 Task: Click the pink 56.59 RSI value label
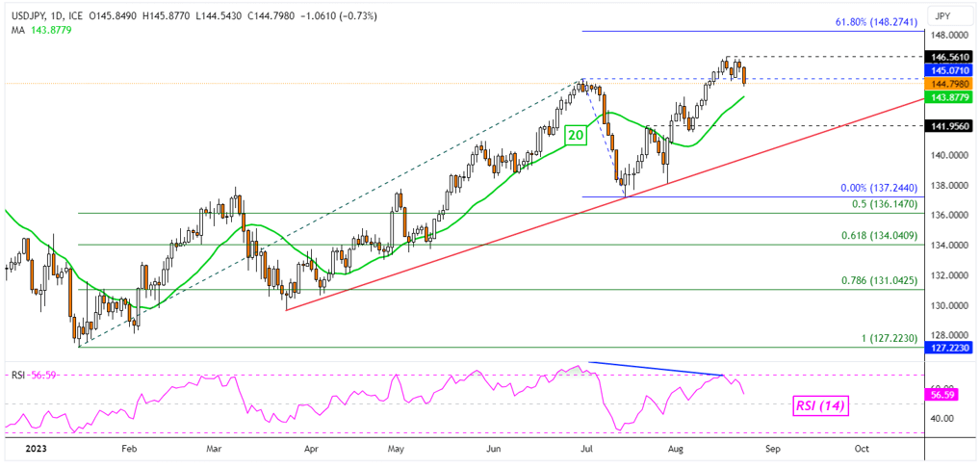click(x=942, y=396)
